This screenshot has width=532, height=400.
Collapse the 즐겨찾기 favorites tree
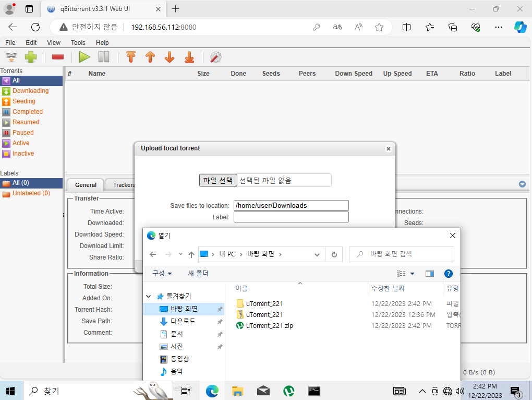(149, 297)
